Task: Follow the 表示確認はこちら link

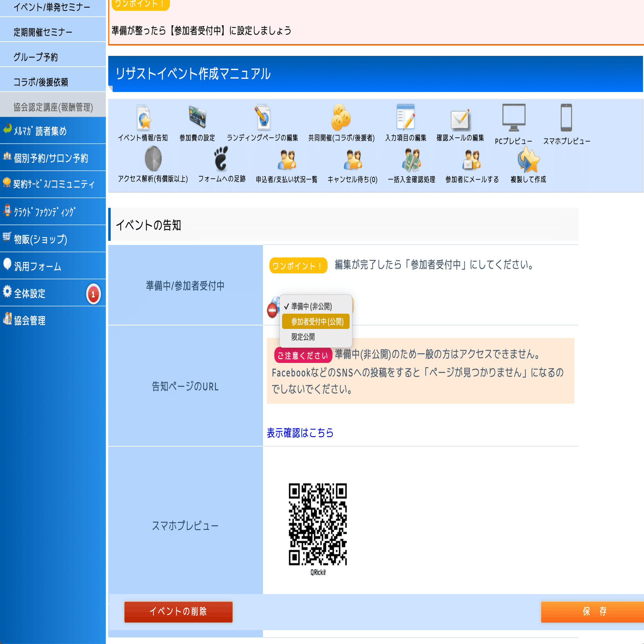Action: click(299, 433)
